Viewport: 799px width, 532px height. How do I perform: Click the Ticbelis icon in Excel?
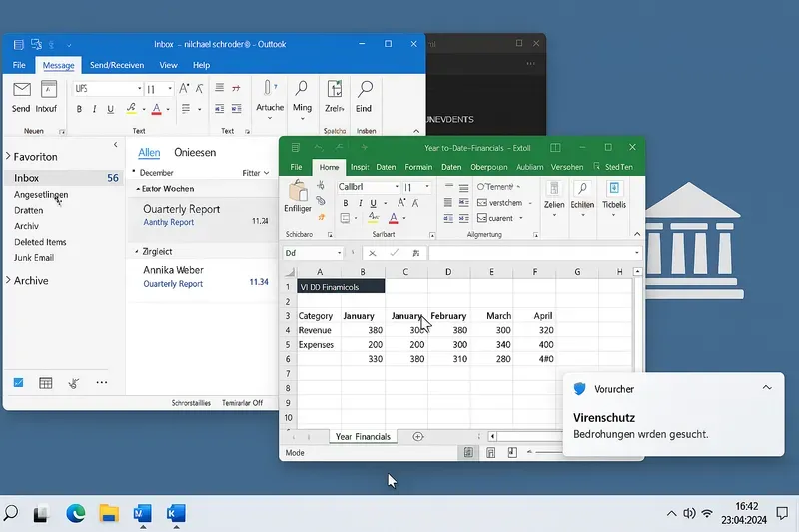[614, 188]
